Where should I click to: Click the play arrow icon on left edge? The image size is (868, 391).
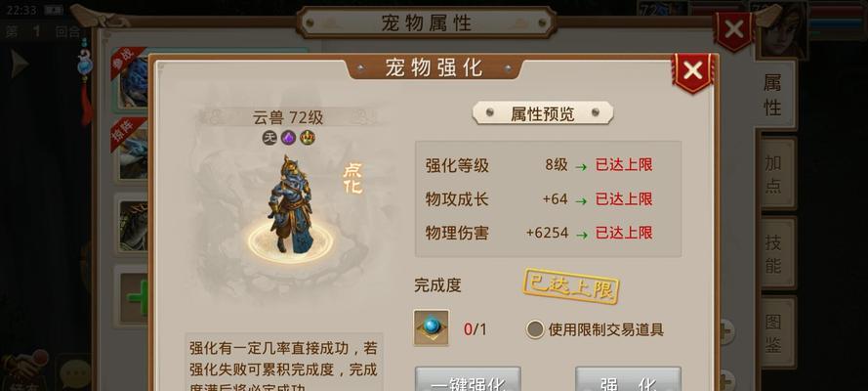20,64
